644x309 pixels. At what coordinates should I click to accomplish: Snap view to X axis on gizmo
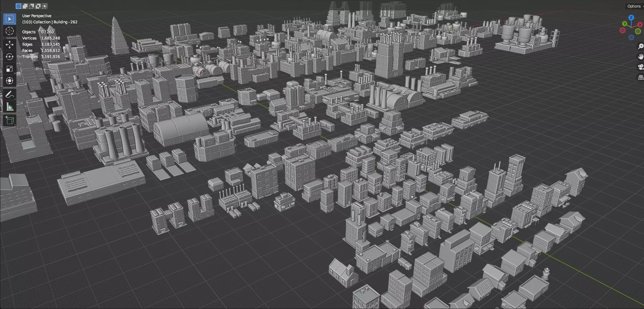[640, 24]
